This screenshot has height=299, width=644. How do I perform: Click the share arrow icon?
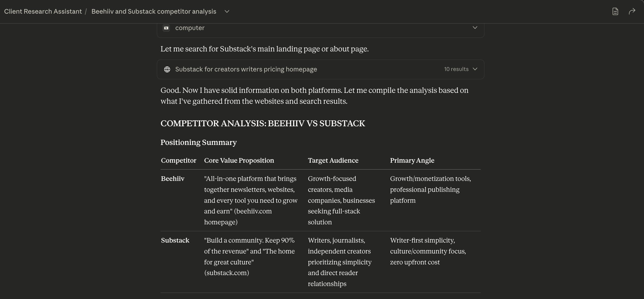point(632,12)
